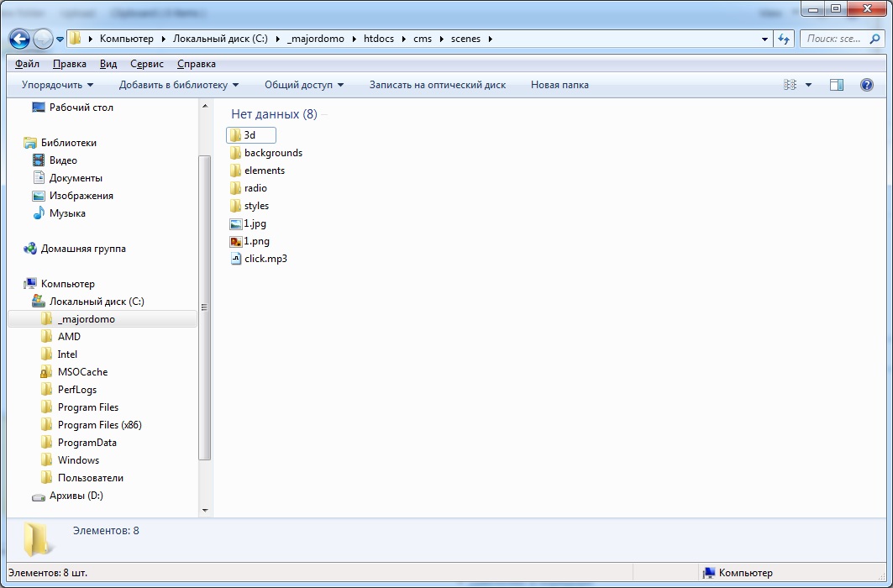Screen dimensions: 893x588
Task: Click the refresh button beside address bar
Action: pos(784,39)
